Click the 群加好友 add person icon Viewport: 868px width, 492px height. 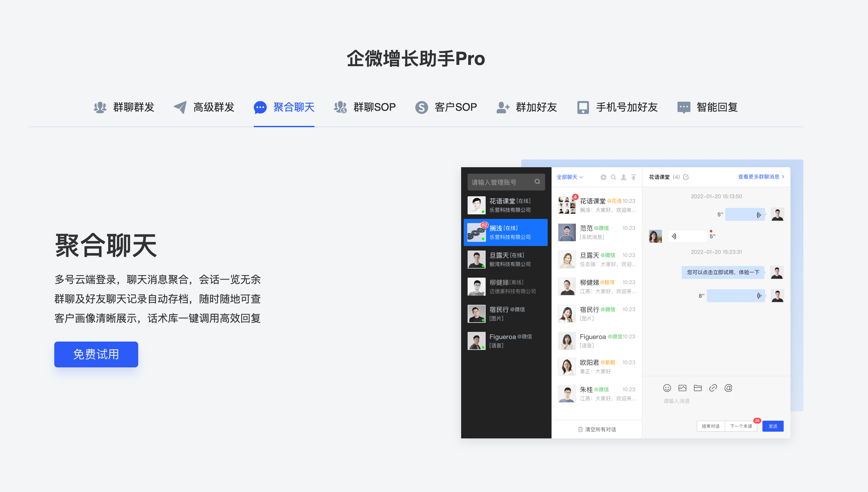pyautogui.click(x=502, y=108)
